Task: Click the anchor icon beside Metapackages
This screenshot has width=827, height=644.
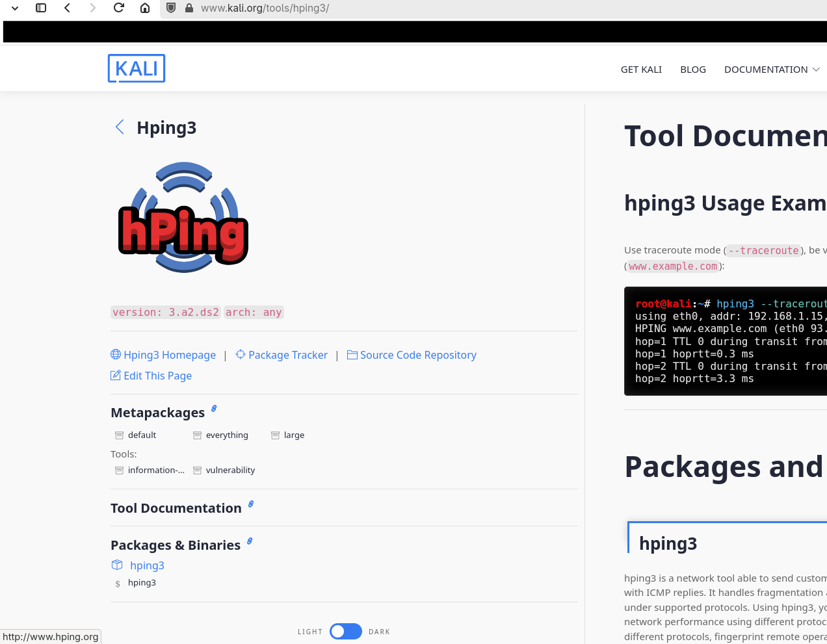Action: tap(214, 409)
